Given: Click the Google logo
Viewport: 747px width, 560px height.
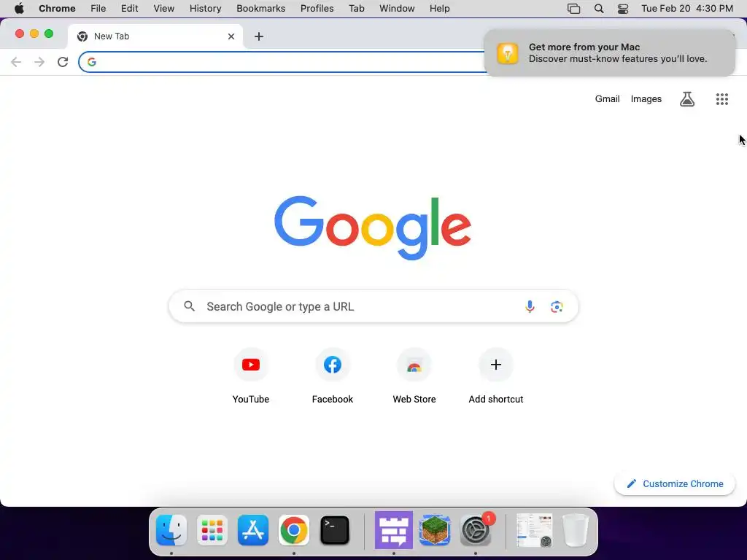Looking at the screenshot, I should coord(373,227).
